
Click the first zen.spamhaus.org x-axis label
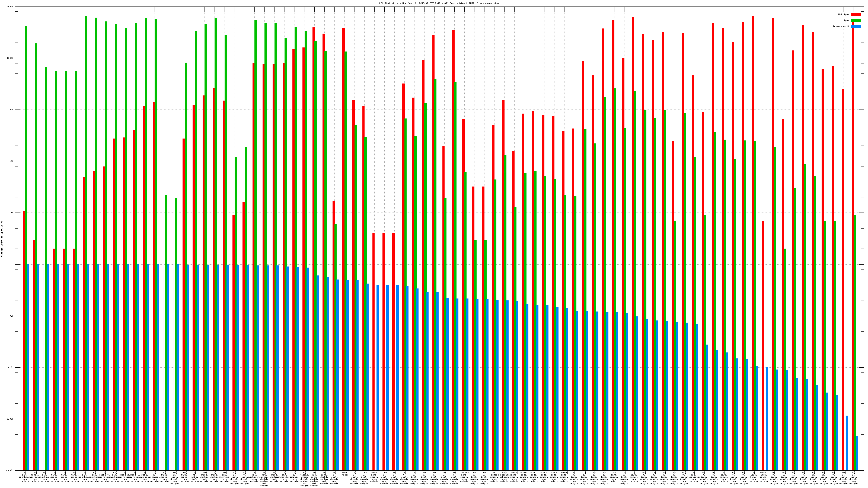coord(25,477)
